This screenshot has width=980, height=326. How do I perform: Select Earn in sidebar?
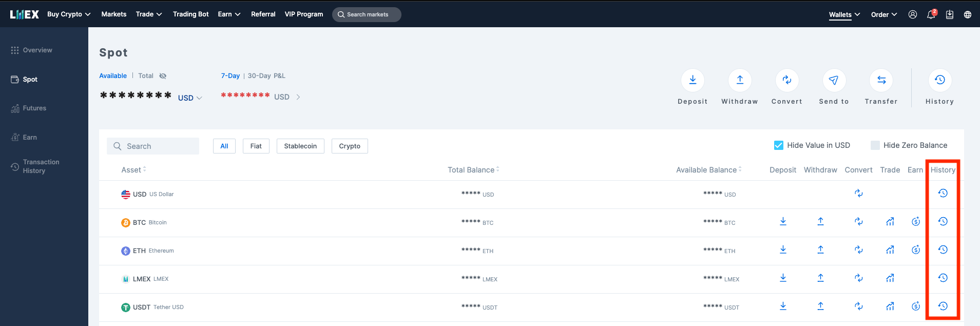coord(24,138)
